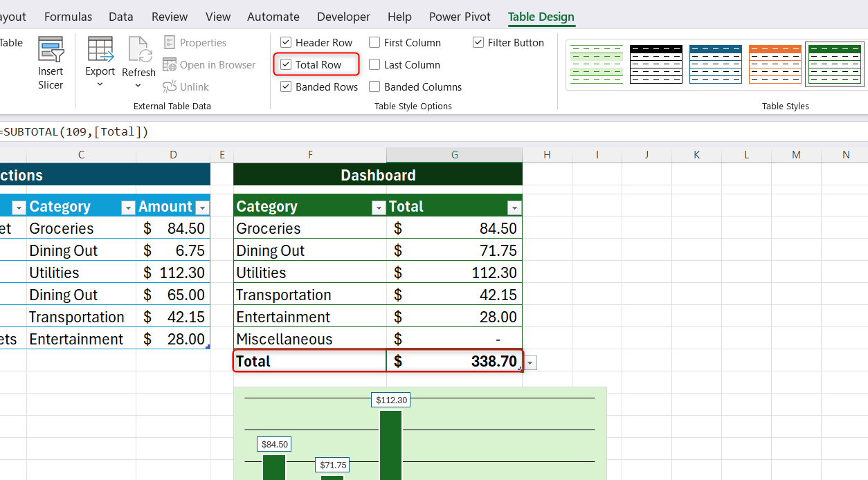Screen dimensions: 868x480
Task: Select the light green table style thumbnail
Action: tap(597, 64)
